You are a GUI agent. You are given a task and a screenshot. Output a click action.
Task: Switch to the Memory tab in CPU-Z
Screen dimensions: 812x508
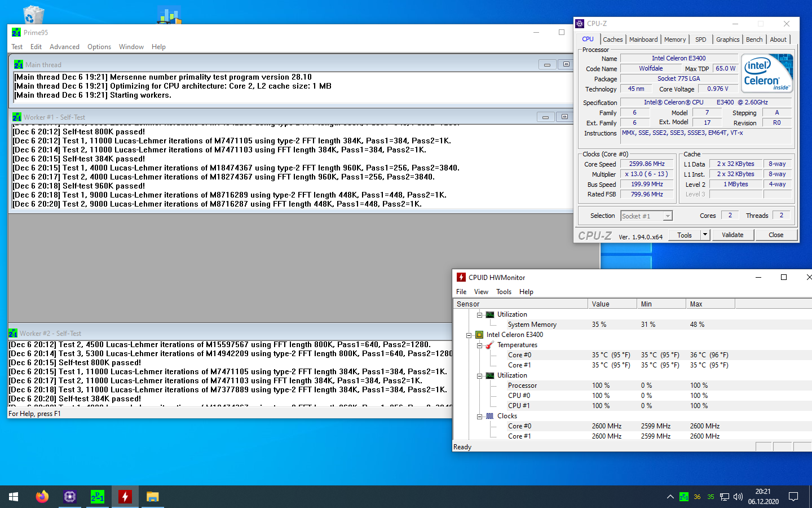point(675,40)
